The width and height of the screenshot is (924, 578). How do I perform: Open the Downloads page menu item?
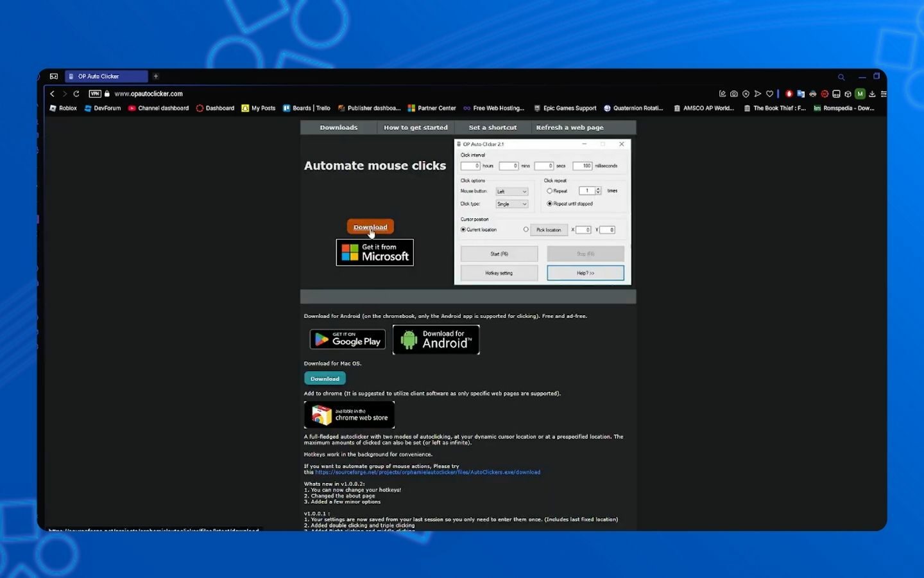coord(339,128)
